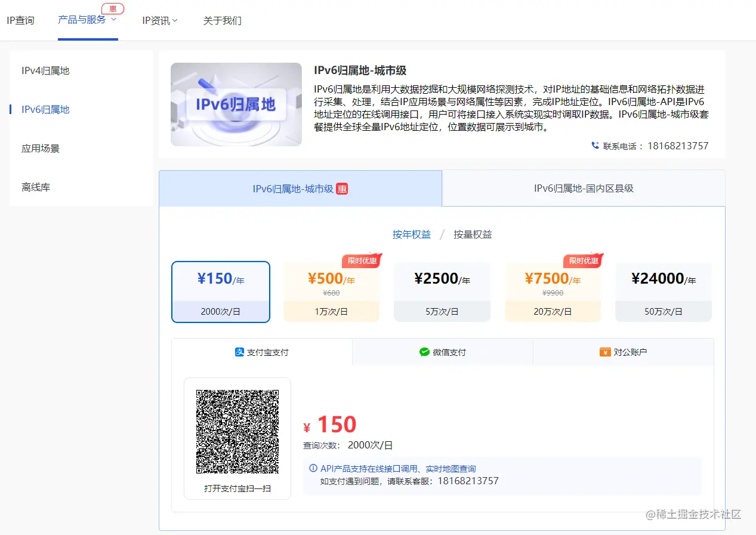Click 限时优惠 ribbon on ¥500 plan
Screen dimensions: 756x535
(x=362, y=261)
